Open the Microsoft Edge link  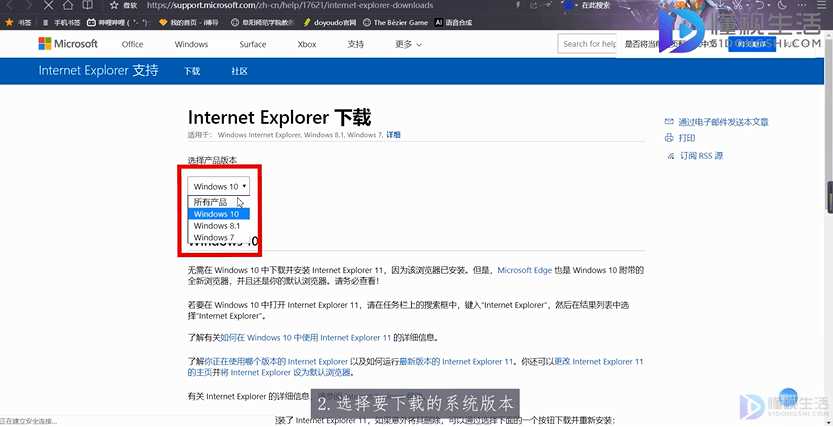pos(524,270)
